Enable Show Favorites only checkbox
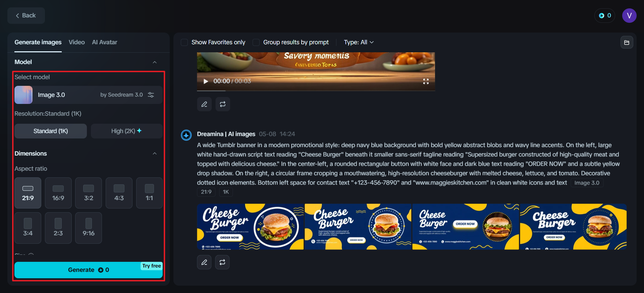 click(184, 42)
